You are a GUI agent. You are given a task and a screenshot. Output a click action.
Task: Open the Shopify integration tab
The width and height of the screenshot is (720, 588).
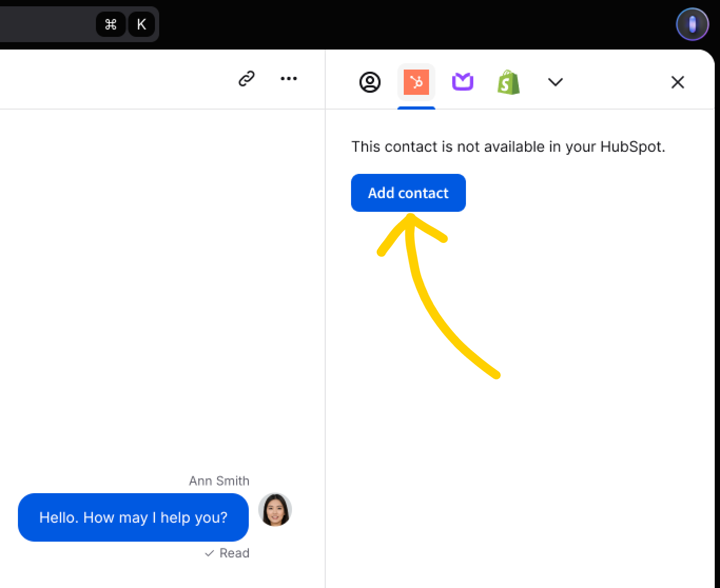click(x=509, y=82)
